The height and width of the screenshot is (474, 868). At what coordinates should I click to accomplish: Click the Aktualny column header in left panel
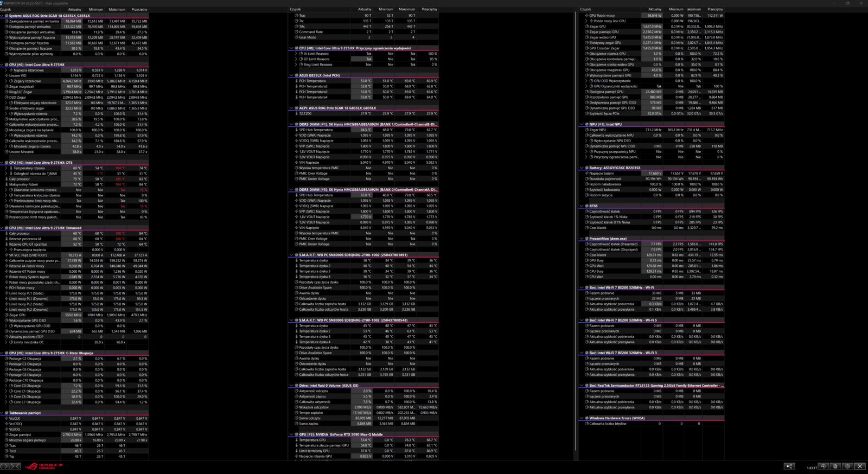74,9
